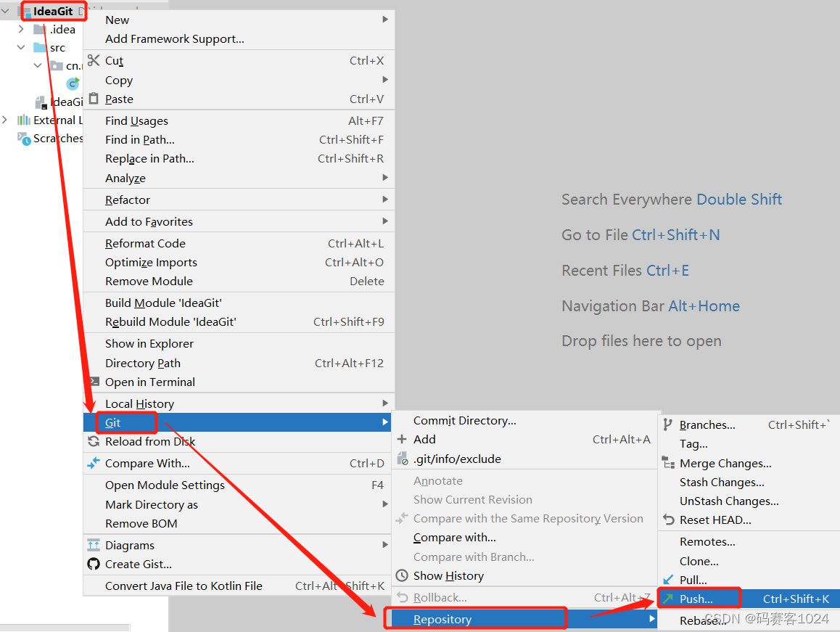This screenshot has height=632, width=840.
Task: Click the Branches fork icon
Action: 667,424
